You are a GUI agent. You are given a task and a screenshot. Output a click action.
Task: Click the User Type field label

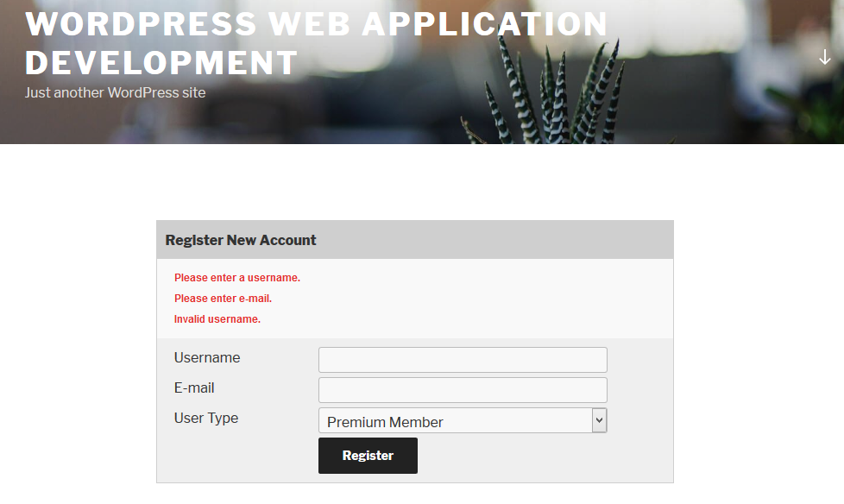point(206,418)
